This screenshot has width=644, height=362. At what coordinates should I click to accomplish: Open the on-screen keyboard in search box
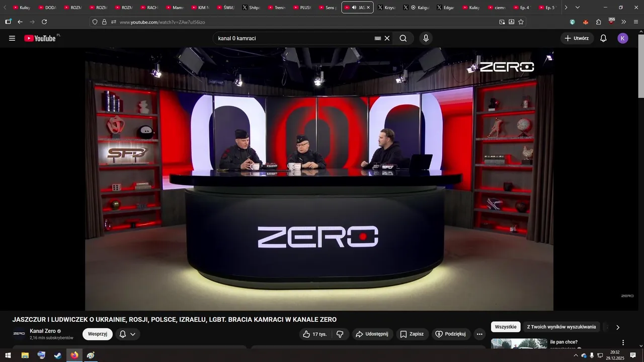pyautogui.click(x=378, y=38)
